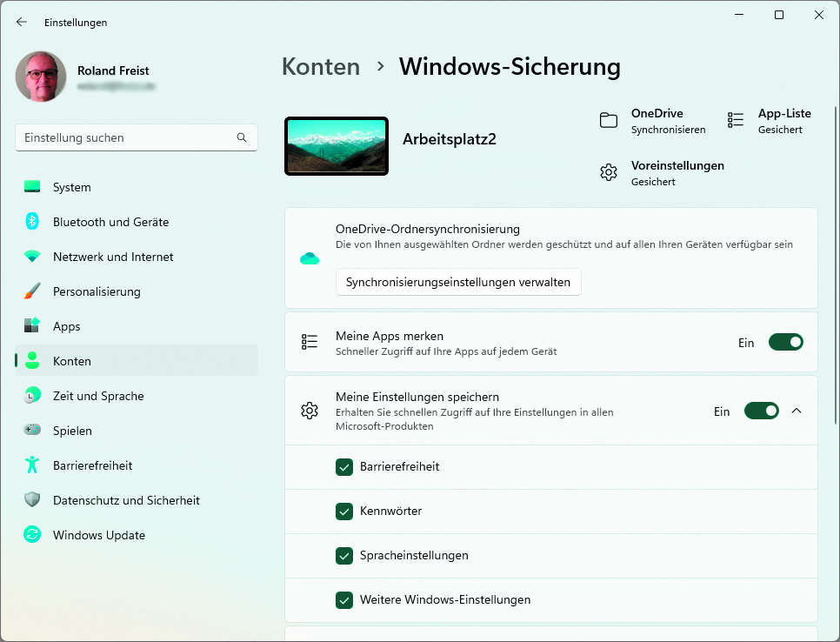Click the Einstellung suchen search field

pos(137,137)
